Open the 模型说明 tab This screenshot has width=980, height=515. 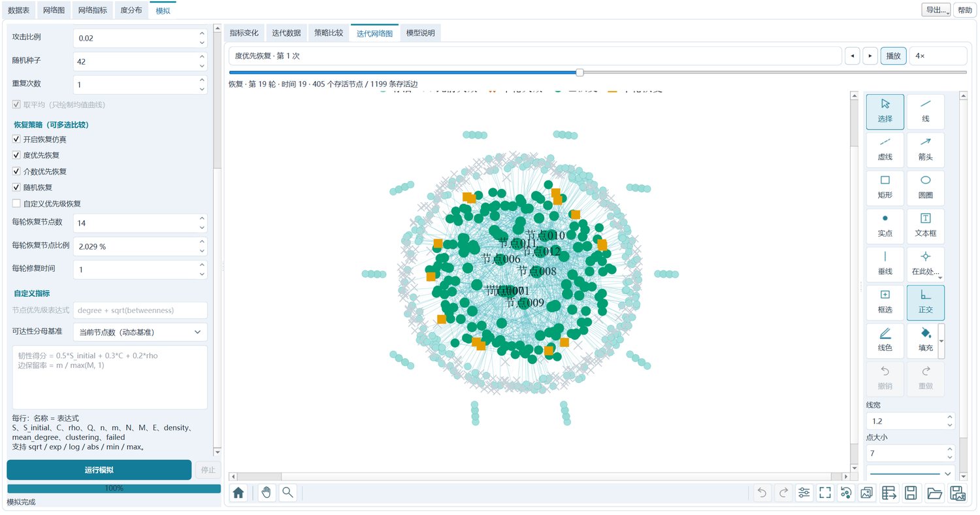pyautogui.click(x=420, y=33)
